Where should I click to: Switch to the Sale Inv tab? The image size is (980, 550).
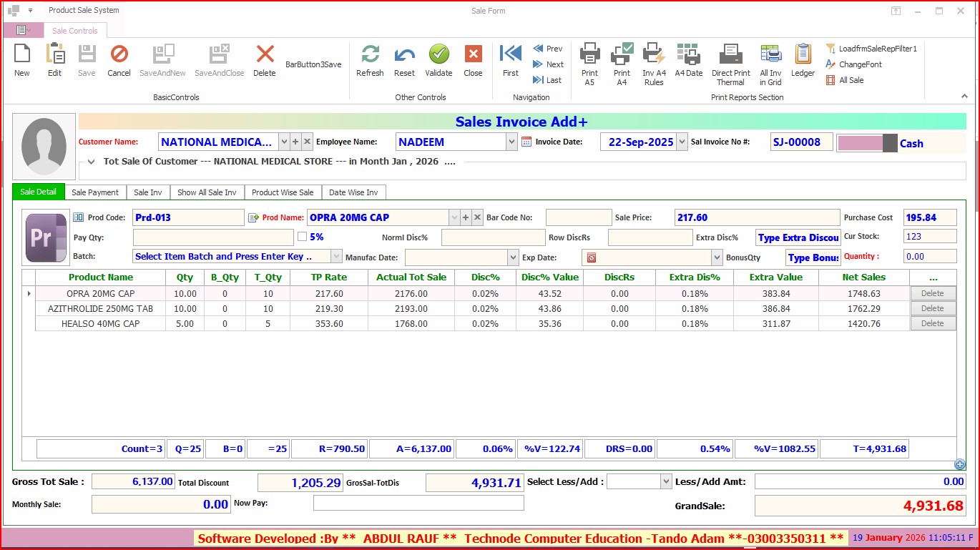[x=148, y=192]
